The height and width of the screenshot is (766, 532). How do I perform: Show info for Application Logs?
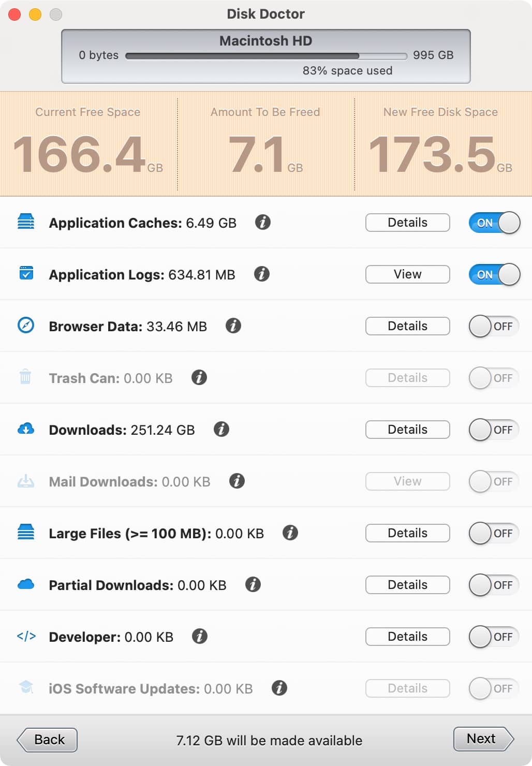(262, 274)
